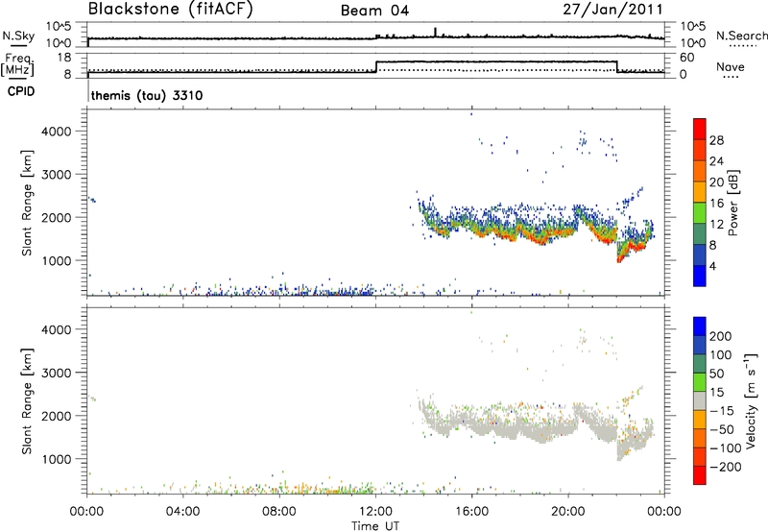The width and height of the screenshot is (768, 532).
Task: Click the '00:00' tick label at left
Action: click(86, 512)
